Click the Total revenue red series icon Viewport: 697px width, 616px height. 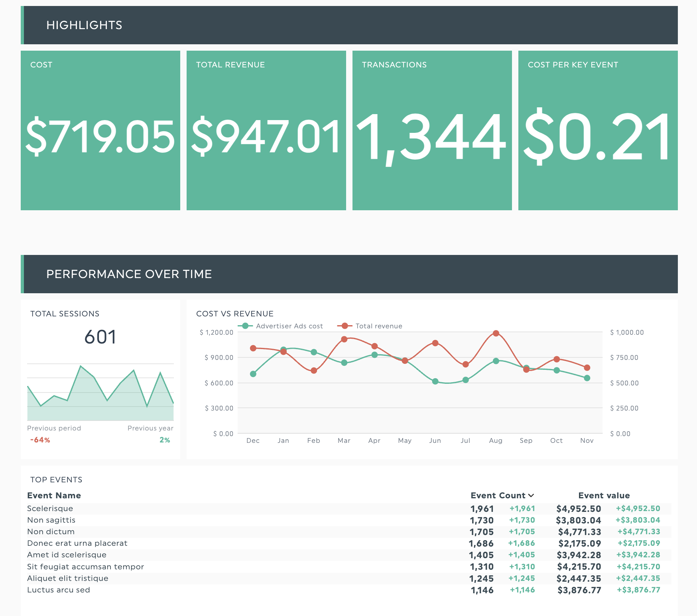(x=344, y=326)
